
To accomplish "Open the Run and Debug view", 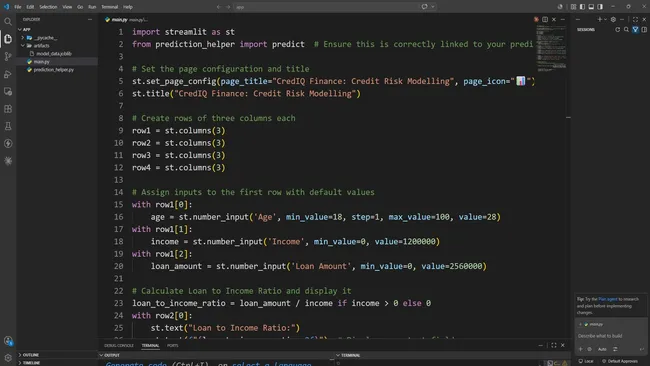I will point(8,74).
